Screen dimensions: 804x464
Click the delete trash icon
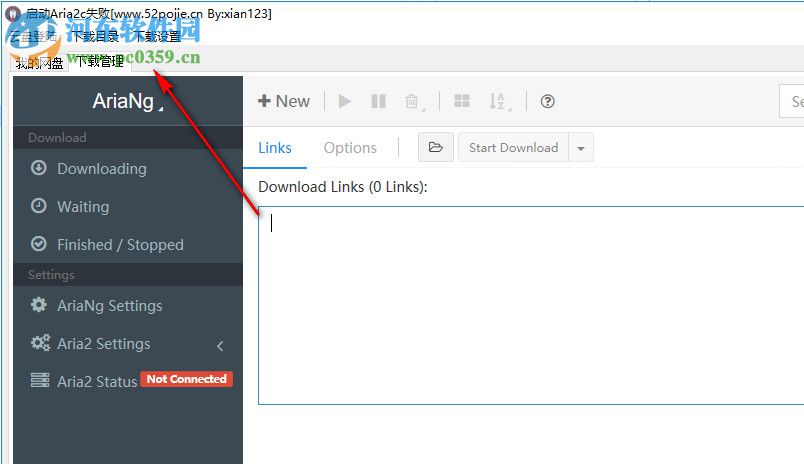pos(412,102)
